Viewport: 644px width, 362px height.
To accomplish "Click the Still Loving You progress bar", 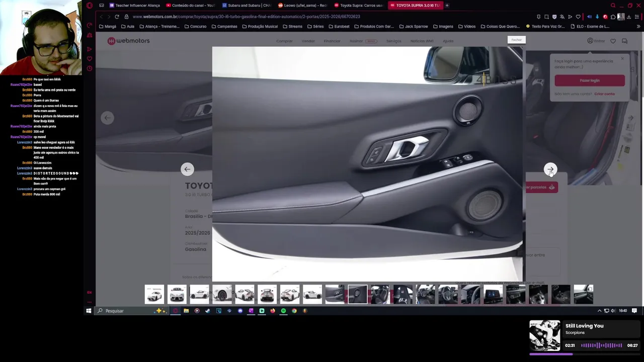I will pyautogui.click(x=585, y=354).
